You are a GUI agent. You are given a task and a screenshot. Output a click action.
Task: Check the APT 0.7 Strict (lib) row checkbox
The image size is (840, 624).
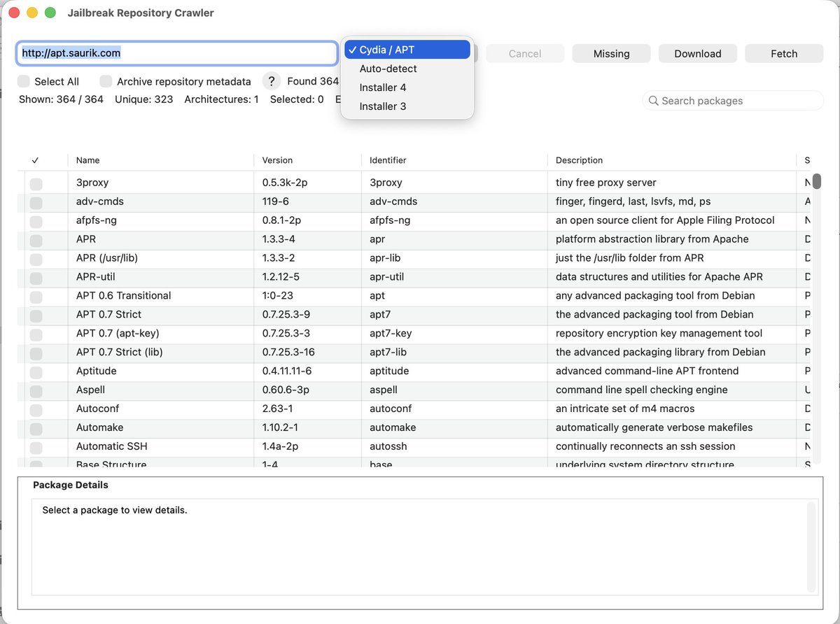click(x=36, y=353)
